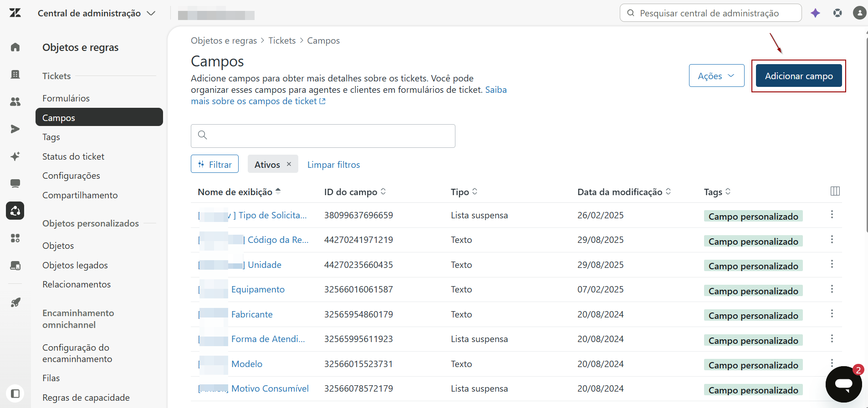Open the Motivo Consumível field link
Image resolution: width=868 pixels, height=408 pixels.
pyautogui.click(x=270, y=388)
